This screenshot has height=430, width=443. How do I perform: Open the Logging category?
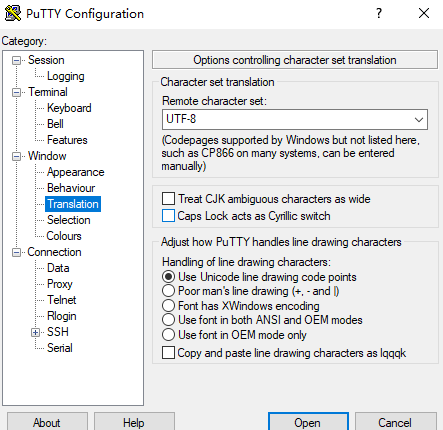[x=65, y=76]
